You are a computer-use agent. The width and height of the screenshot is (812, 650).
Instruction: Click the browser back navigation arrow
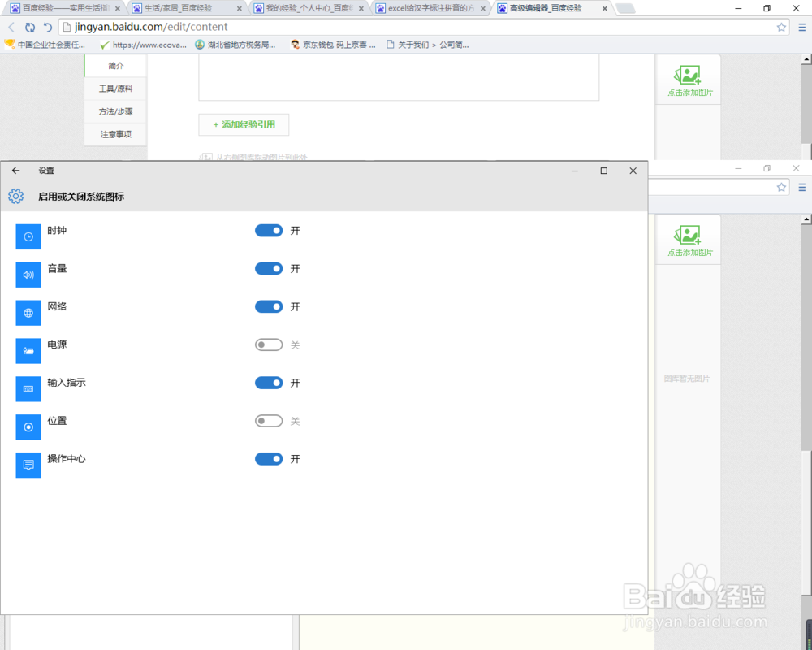pos(11,27)
